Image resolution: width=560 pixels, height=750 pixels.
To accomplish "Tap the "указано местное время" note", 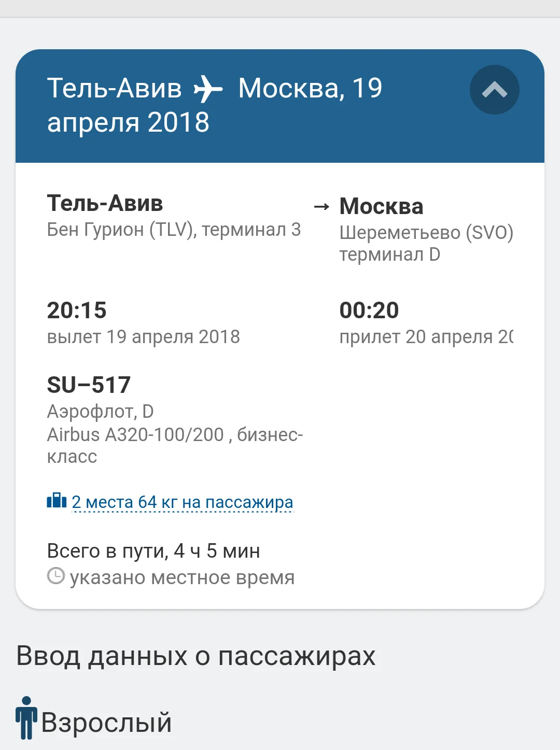I will click(x=182, y=577).
